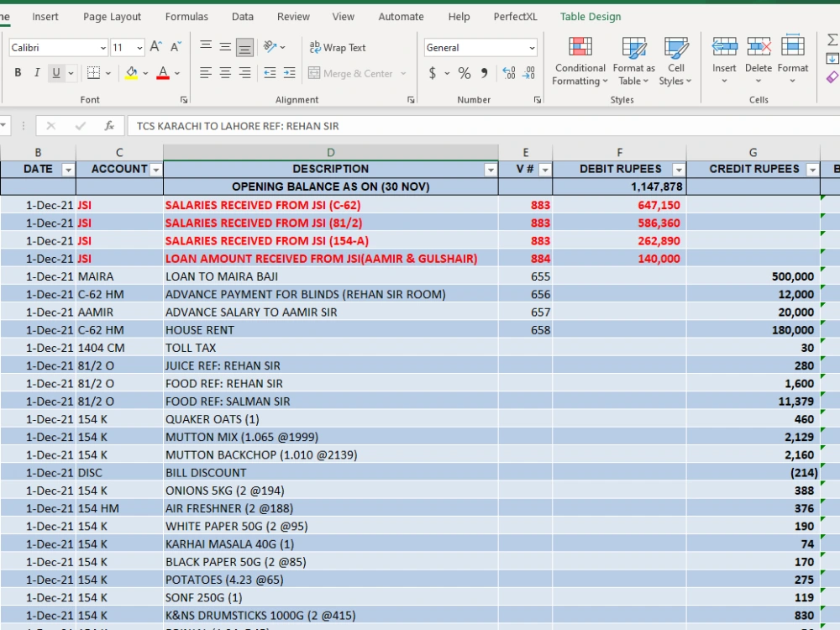Decrease decimal places
The height and width of the screenshot is (630, 840).
[528, 73]
